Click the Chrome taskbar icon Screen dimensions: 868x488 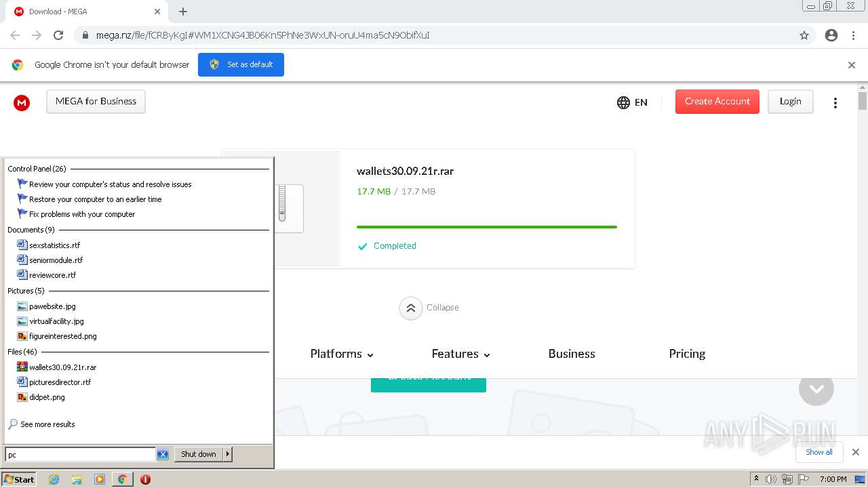(122, 479)
